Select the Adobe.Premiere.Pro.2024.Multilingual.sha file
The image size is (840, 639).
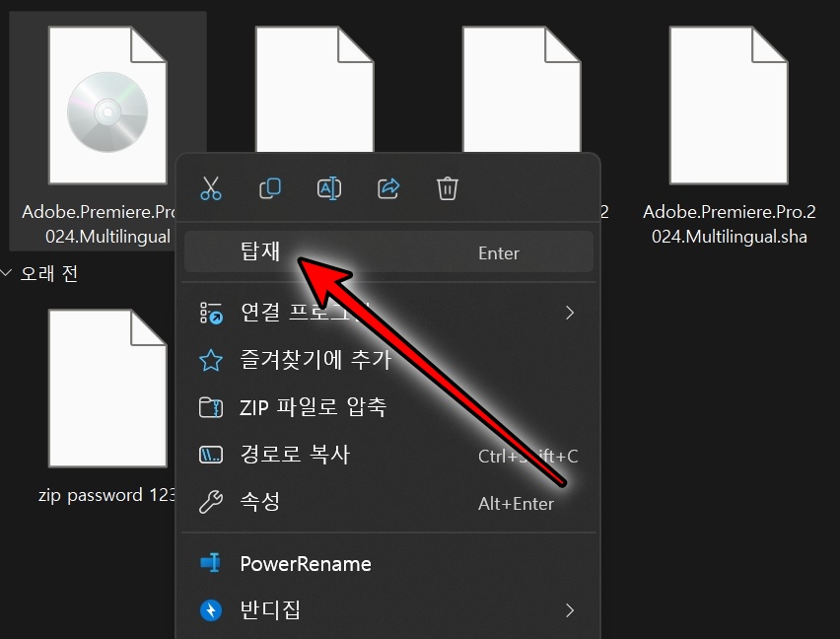[x=729, y=135]
